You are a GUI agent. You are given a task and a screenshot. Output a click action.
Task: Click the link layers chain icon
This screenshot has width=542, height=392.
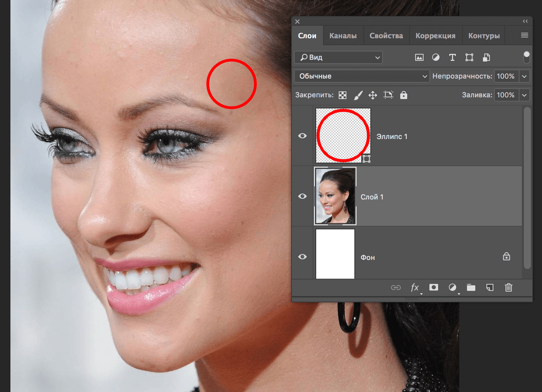(x=396, y=287)
